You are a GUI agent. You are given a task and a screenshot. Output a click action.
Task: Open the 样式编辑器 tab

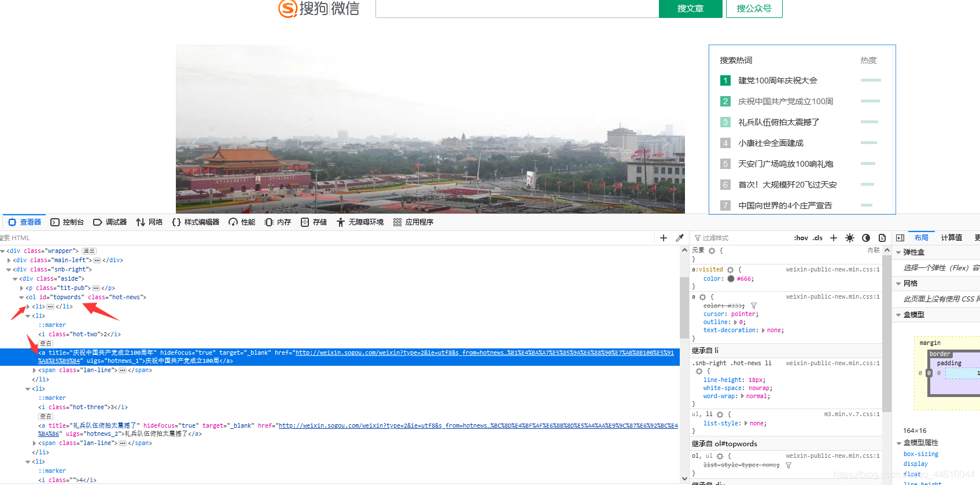pyautogui.click(x=196, y=222)
